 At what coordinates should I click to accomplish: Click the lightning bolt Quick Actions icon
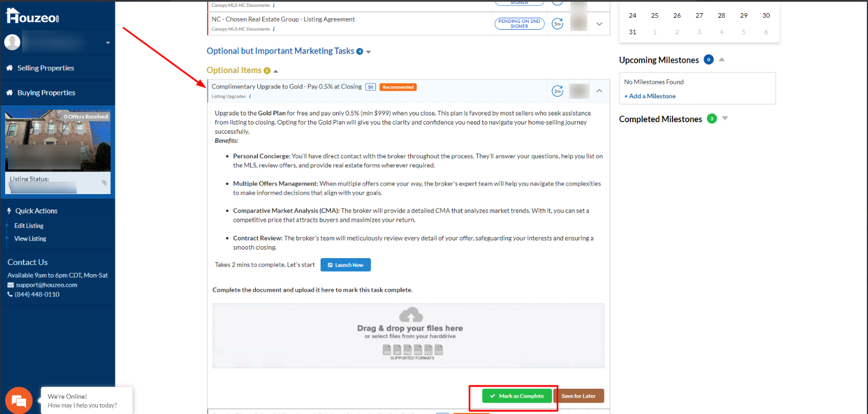(9, 211)
